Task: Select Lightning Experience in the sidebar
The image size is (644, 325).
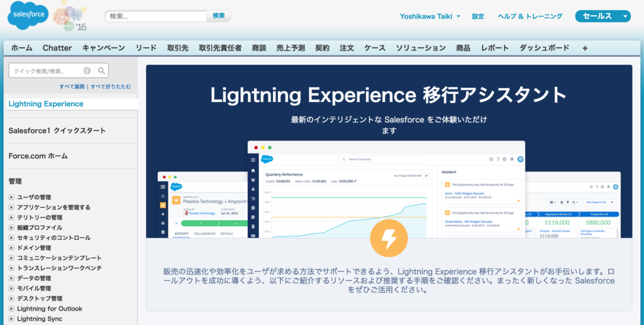Action: (x=45, y=104)
